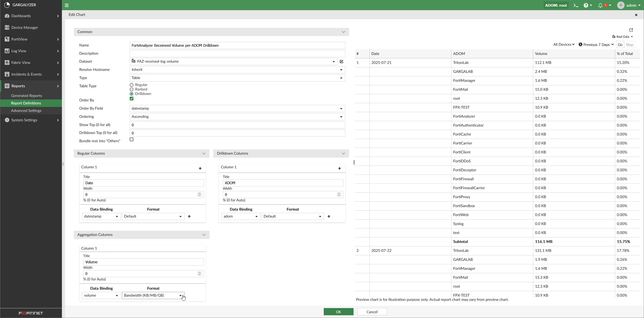The width and height of the screenshot is (644, 318).
Task: Click the Reports sidebar icon
Action: click(x=7, y=86)
